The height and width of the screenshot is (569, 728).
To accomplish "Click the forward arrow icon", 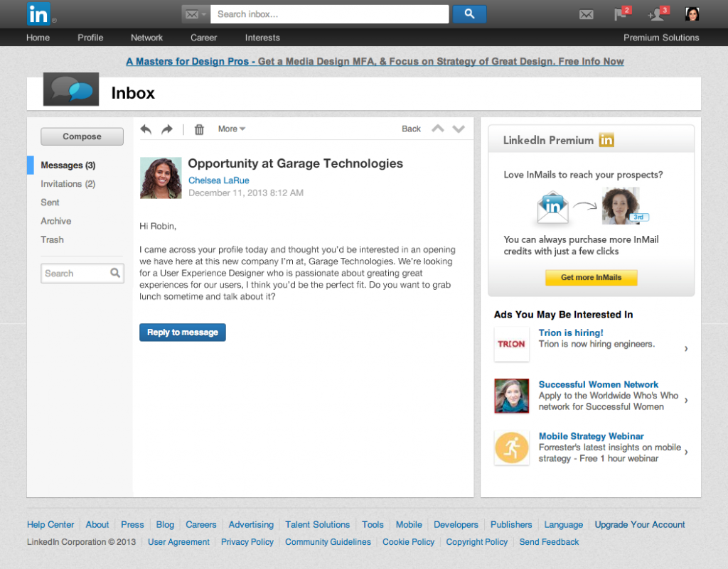I will [x=166, y=129].
